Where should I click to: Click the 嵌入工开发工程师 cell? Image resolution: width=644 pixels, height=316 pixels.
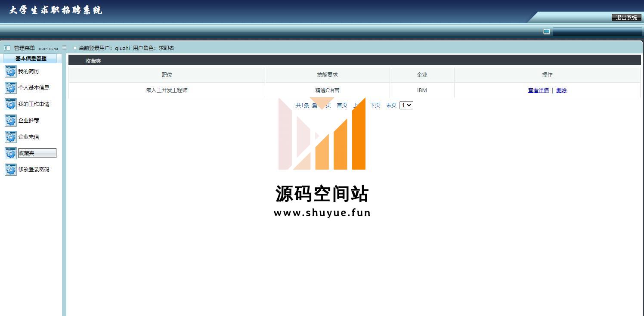click(x=167, y=90)
